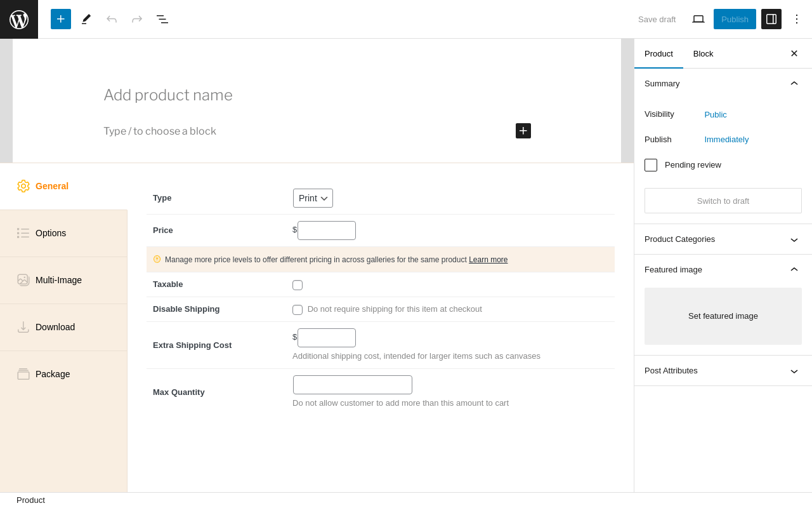Click the Publish button
812x508 pixels.
click(x=735, y=19)
